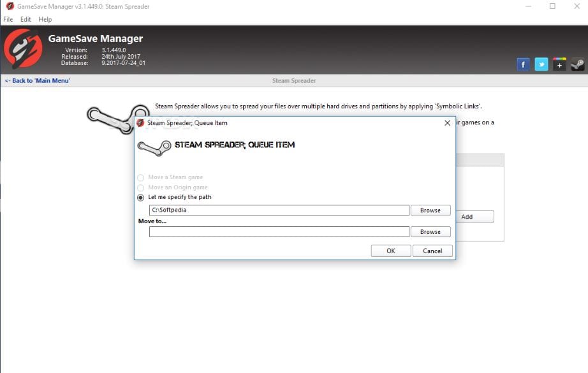Close the GameSave Manager window
The height and width of the screenshot is (373, 588).
point(577,6)
